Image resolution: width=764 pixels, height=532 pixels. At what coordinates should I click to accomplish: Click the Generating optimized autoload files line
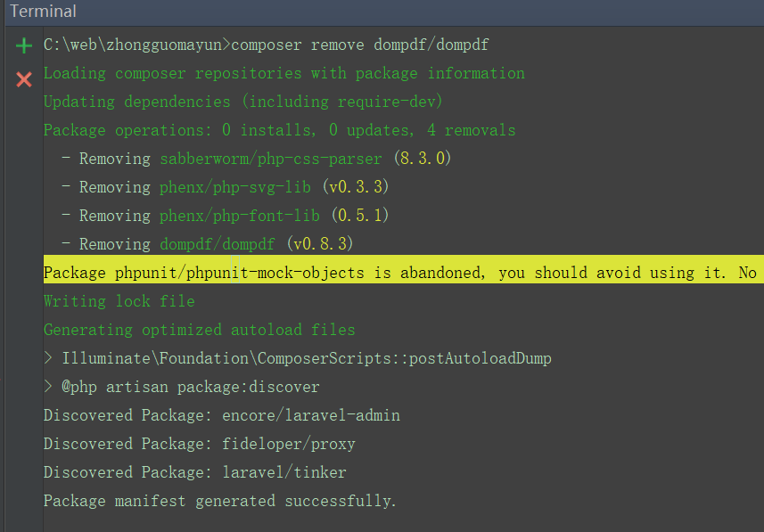200,330
